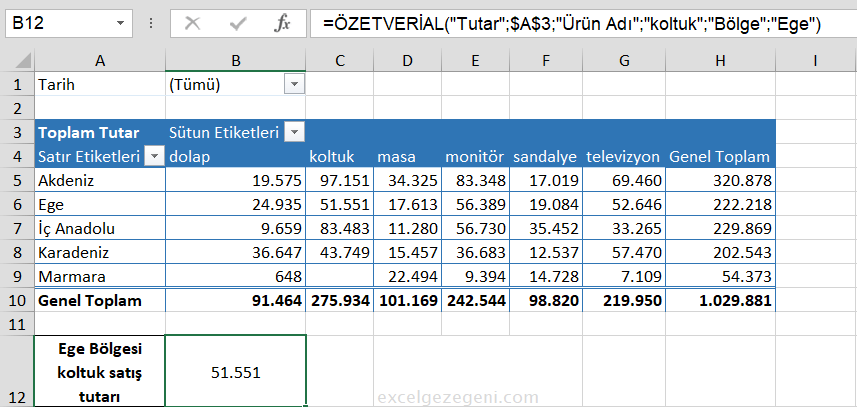
Task: Click the confirm checkmark icon in formula bar
Action: tap(238, 23)
